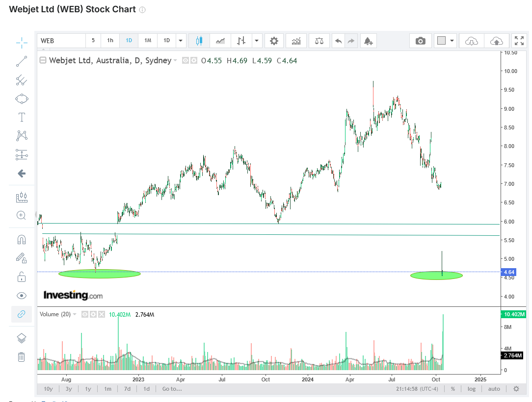
Task: Expand the Volume (20) indicator dropdown
Action: [x=75, y=315]
